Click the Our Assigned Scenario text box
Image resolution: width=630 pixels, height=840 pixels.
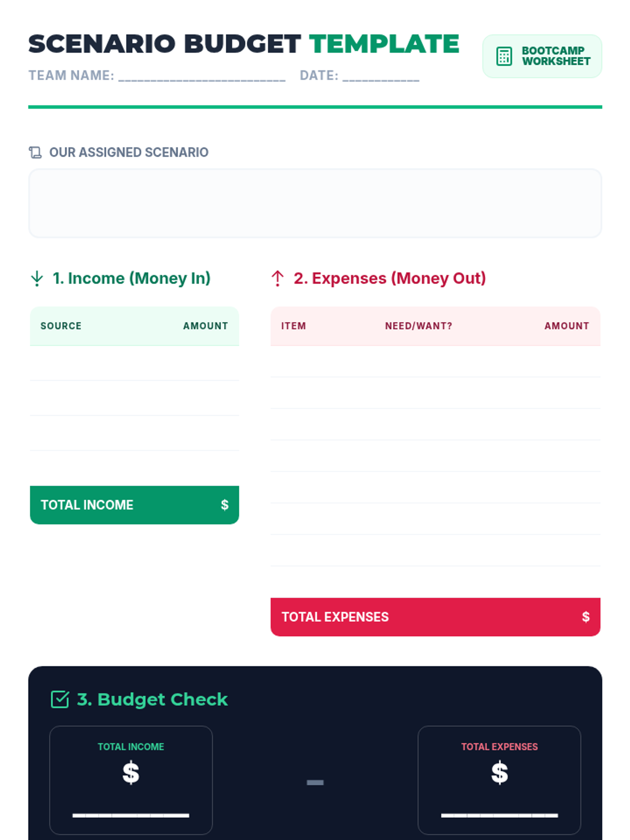(x=315, y=203)
